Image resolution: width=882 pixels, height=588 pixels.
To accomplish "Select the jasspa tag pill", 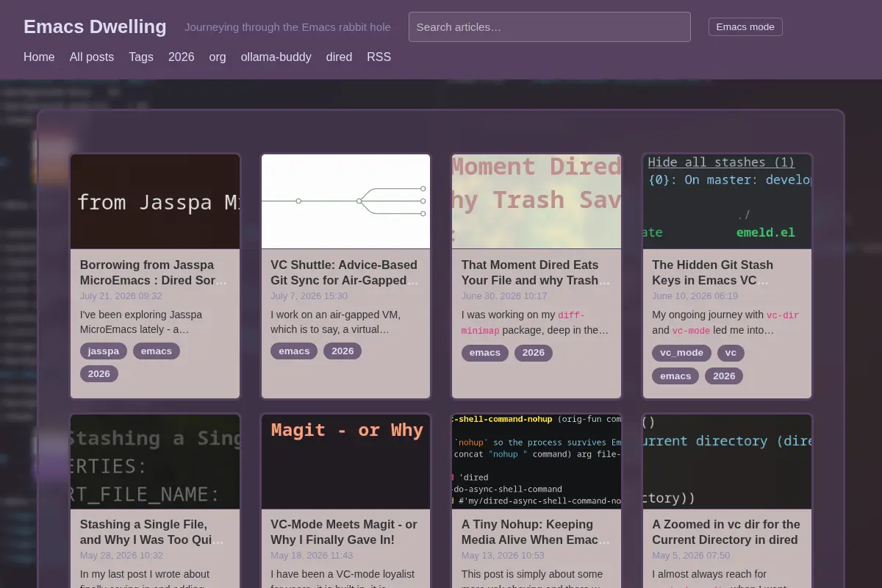I will (x=104, y=351).
